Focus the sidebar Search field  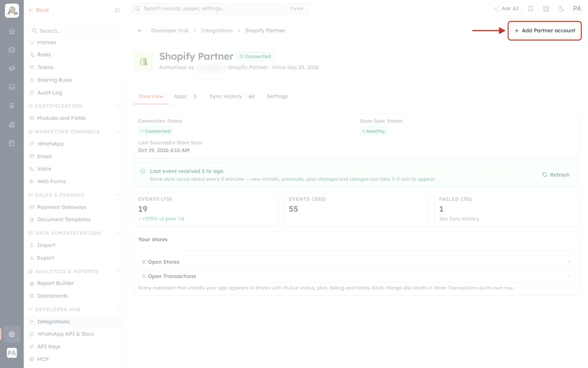click(x=74, y=31)
